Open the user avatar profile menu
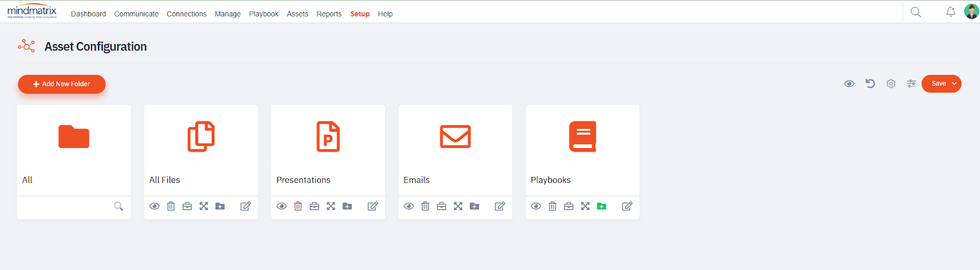Viewport: 980px width, 270px height. (x=971, y=12)
